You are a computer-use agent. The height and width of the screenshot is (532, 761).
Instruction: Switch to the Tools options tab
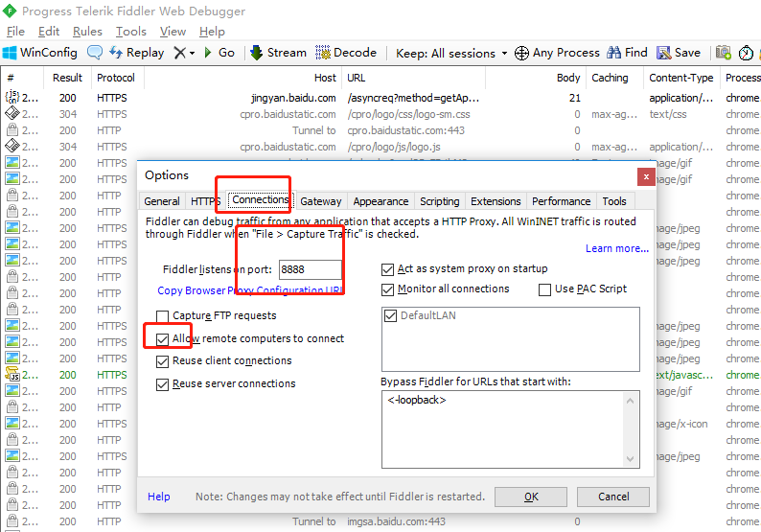(x=614, y=201)
